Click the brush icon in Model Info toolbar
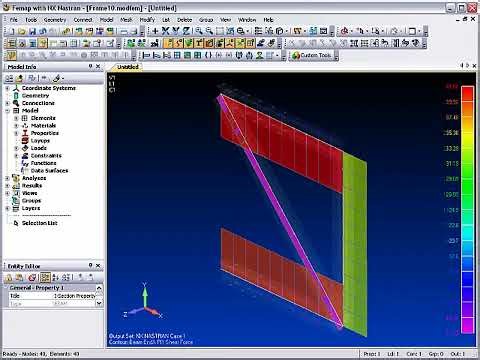 [x=57, y=79]
